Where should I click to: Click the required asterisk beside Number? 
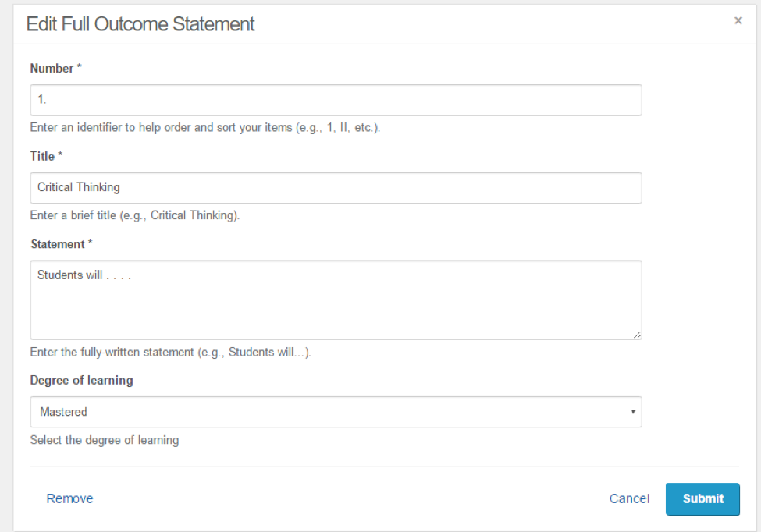pyautogui.click(x=79, y=67)
